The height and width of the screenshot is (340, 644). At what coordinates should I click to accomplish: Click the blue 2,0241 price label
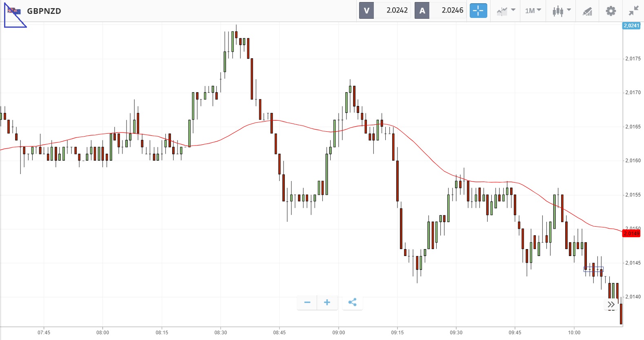[631, 26]
